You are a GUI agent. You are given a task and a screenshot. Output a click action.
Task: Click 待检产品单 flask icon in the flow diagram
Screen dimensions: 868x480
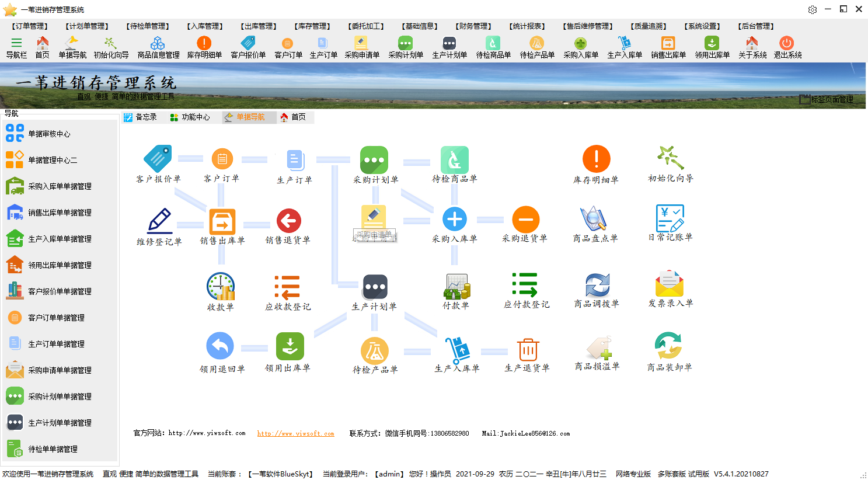(x=375, y=351)
